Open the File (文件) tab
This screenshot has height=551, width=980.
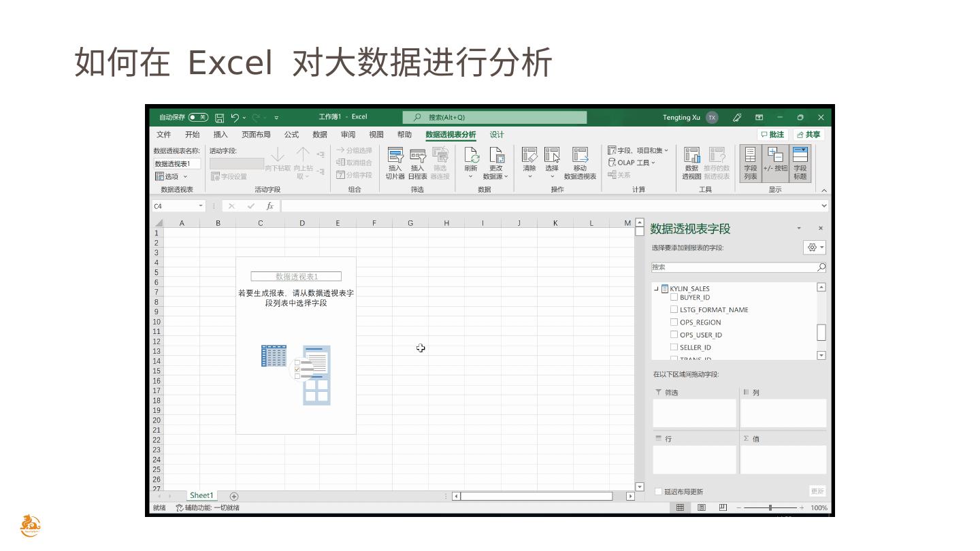point(163,135)
